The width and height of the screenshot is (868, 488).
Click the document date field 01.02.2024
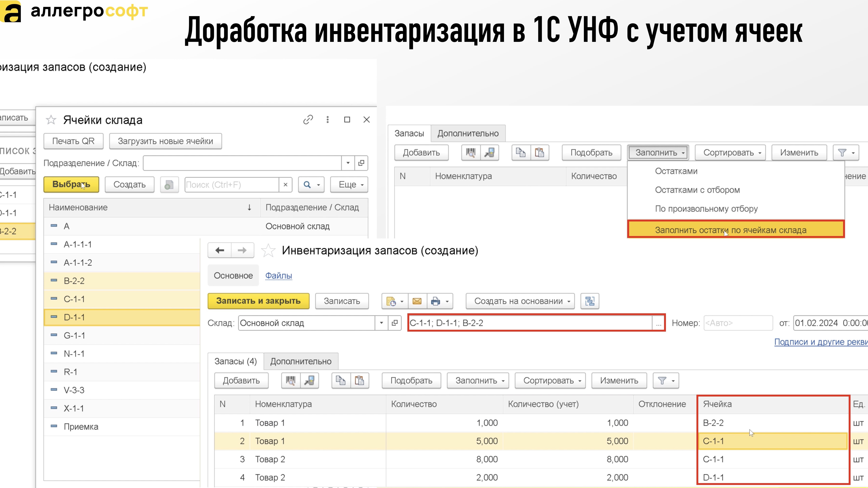[x=830, y=323]
